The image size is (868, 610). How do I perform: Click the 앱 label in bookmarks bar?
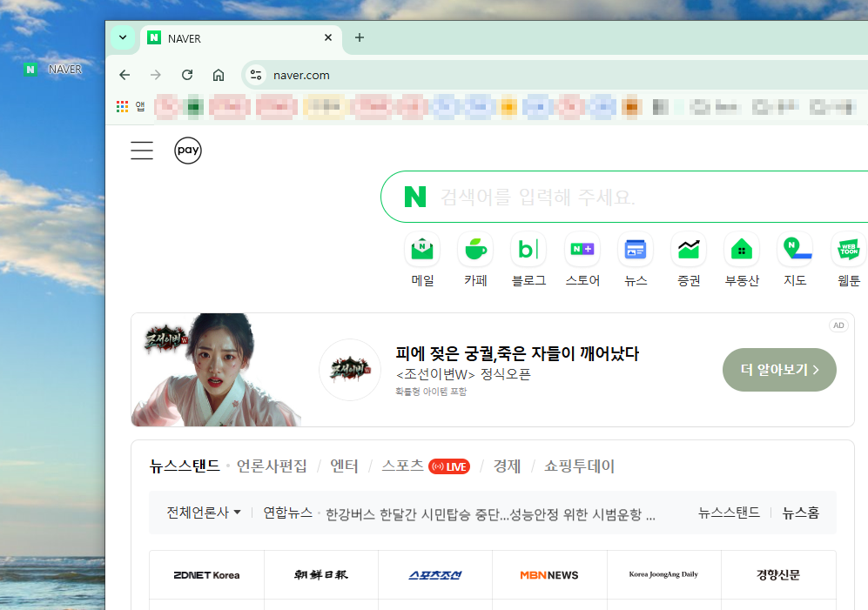(x=140, y=106)
